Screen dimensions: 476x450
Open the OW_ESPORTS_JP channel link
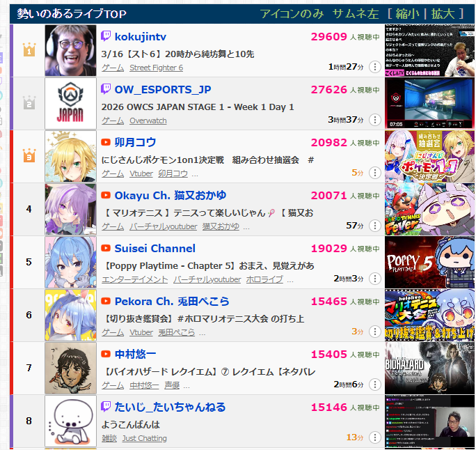tap(163, 90)
